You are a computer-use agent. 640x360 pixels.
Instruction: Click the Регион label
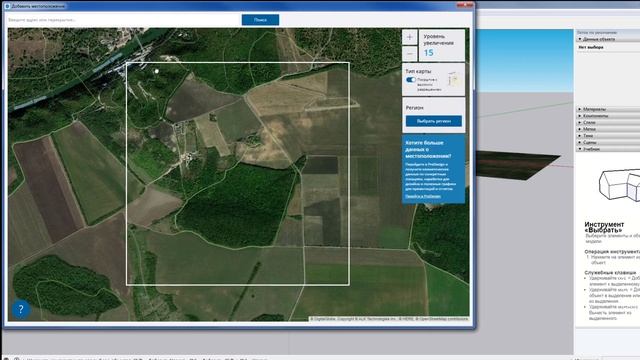(x=414, y=108)
